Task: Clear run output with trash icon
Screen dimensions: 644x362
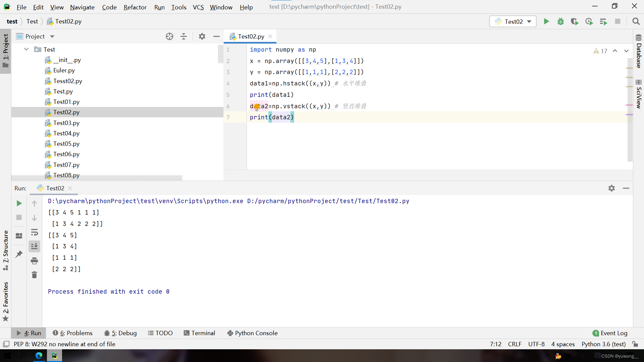Action: point(34,275)
